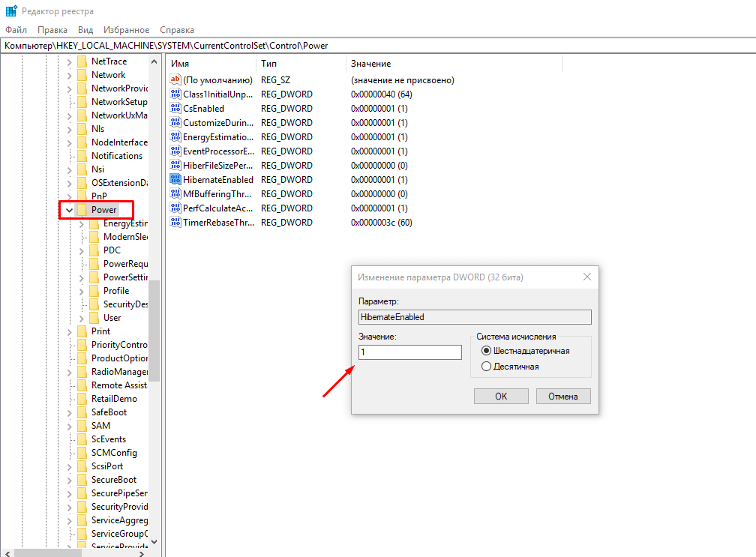Sort values by the Тип column header
The image size is (756, 557).
[301, 64]
